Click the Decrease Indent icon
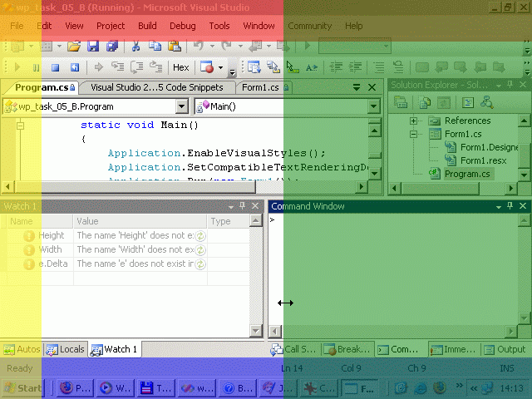This screenshot has height=399, width=532. (x=336, y=67)
